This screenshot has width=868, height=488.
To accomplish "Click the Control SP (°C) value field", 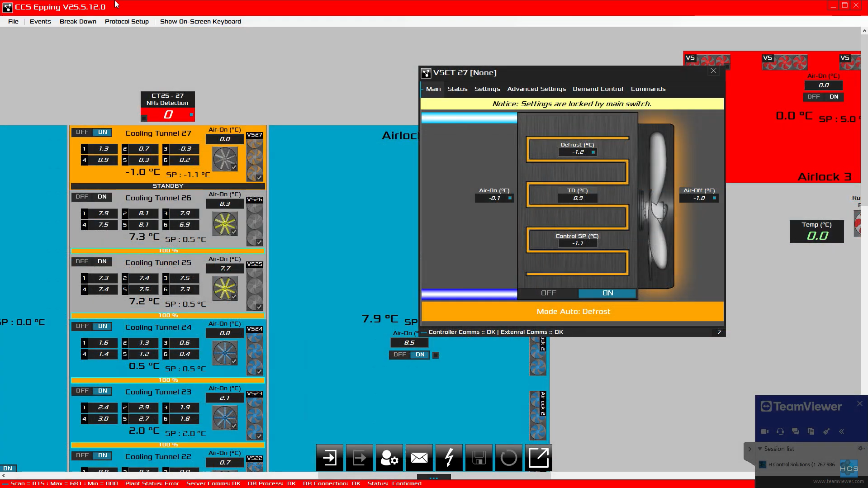I will (x=578, y=243).
